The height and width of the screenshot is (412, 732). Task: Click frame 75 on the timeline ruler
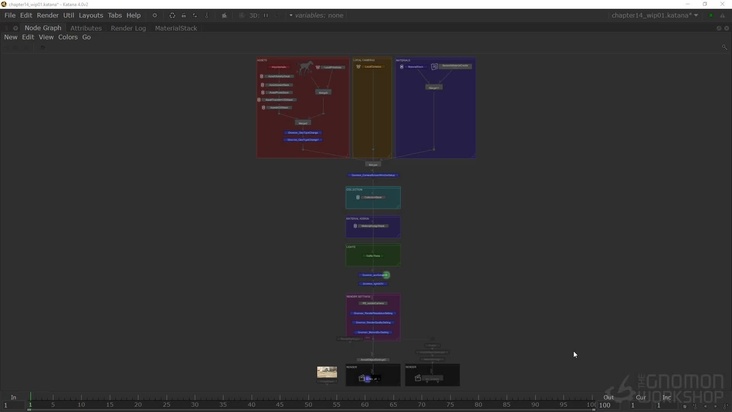tap(450, 405)
